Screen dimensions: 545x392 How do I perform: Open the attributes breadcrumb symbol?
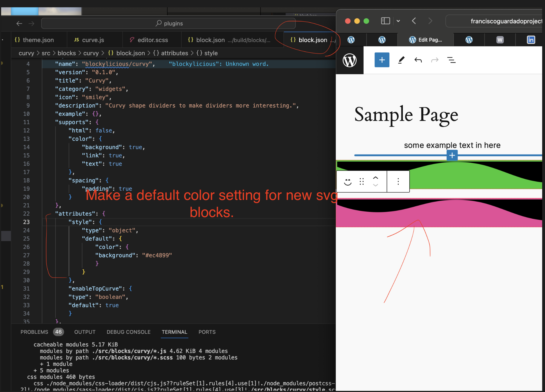click(171, 53)
